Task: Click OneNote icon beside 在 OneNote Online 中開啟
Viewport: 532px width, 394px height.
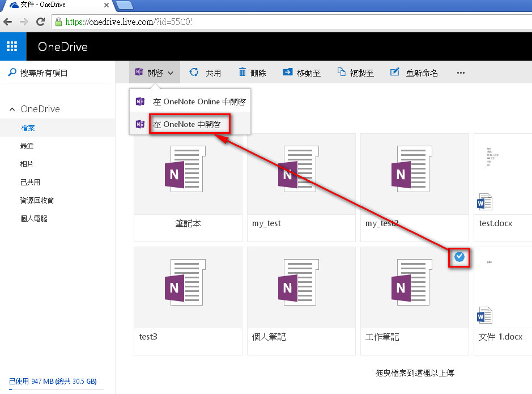Action: tap(140, 101)
